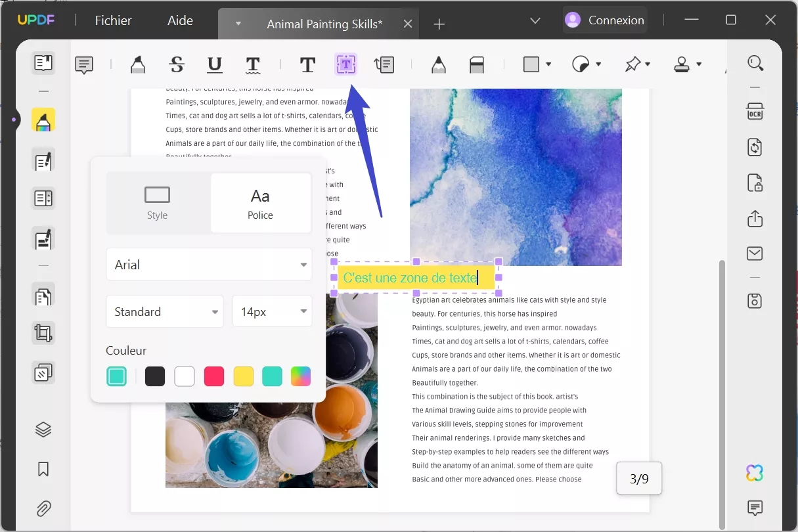Select the Highlight text tool
Image resolution: width=798 pixels, height=532 pixels.
click(137, 64)
